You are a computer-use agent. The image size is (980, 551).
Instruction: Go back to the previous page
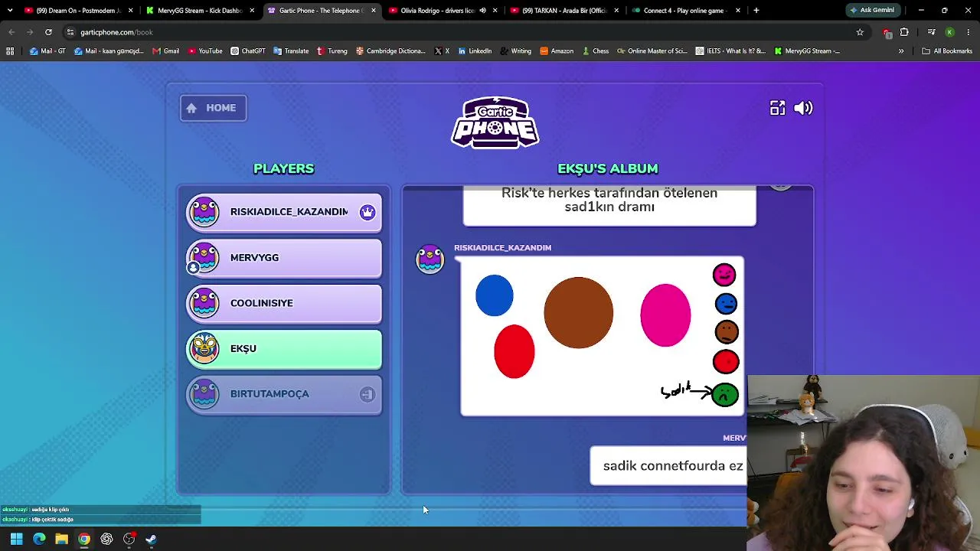(11, 32)
